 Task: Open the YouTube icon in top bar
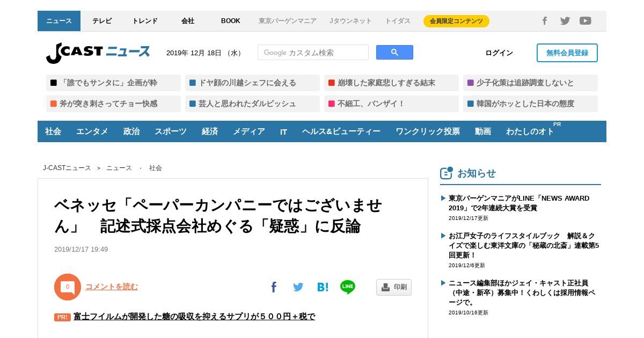[586, 21]
